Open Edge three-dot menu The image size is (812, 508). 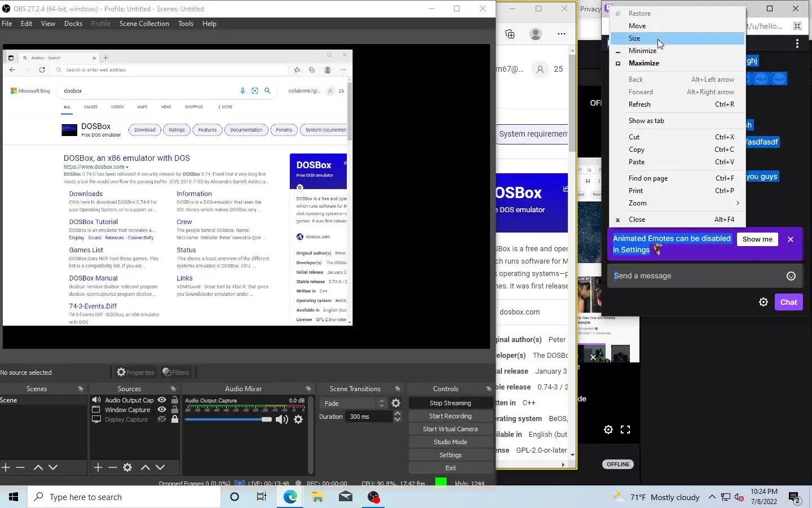click(561, 34)
